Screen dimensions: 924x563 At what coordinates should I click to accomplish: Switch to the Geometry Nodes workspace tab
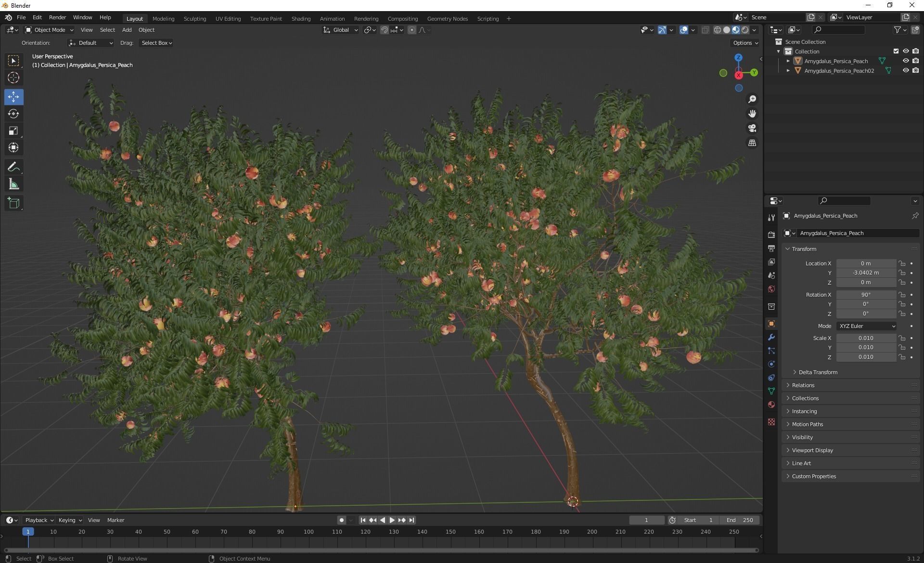448,19
